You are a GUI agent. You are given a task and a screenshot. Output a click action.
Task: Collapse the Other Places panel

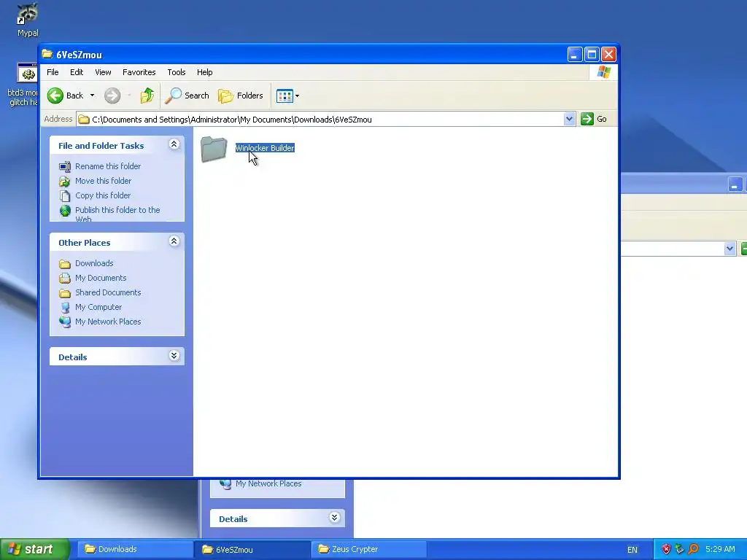174,241
